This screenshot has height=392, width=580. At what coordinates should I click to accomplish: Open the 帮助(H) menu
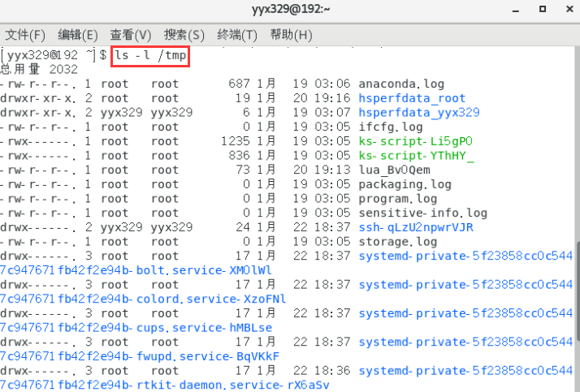click(291, 35)
